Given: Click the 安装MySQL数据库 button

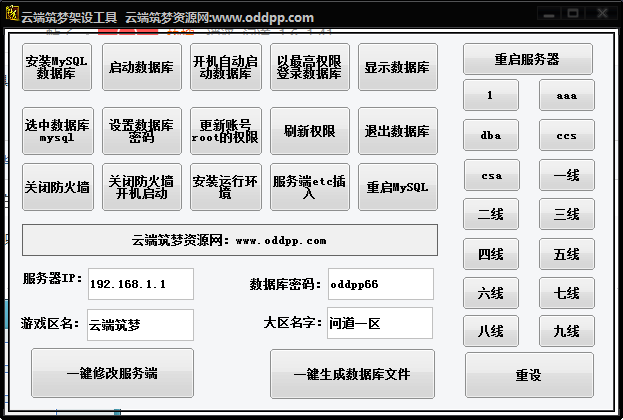Looking at the screenshot, I should point(57,67).
